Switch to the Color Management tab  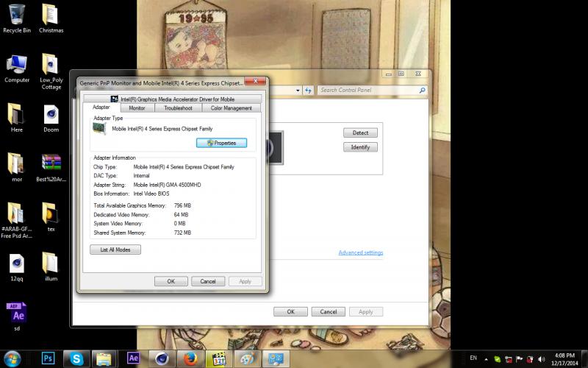[x=231, y=108]
